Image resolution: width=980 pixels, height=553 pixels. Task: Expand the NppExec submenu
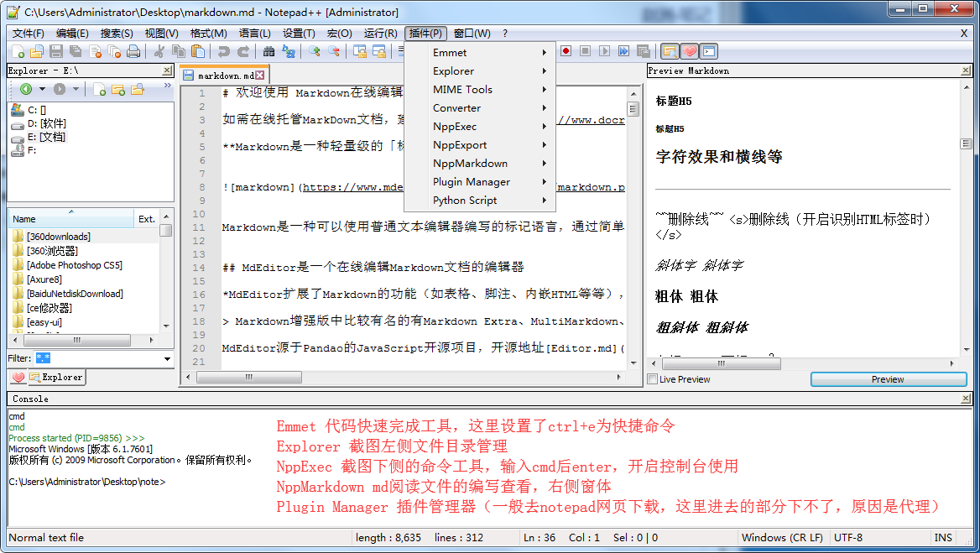(478, 126)
